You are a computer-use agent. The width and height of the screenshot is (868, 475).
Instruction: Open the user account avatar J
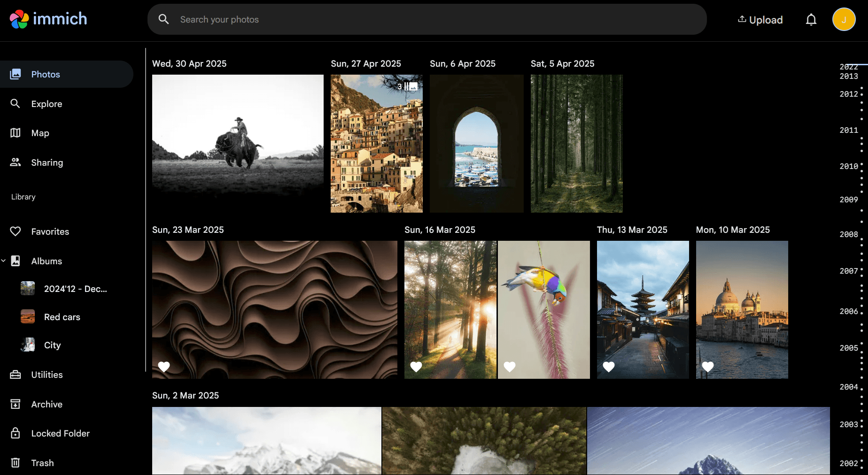pos(844,20)
